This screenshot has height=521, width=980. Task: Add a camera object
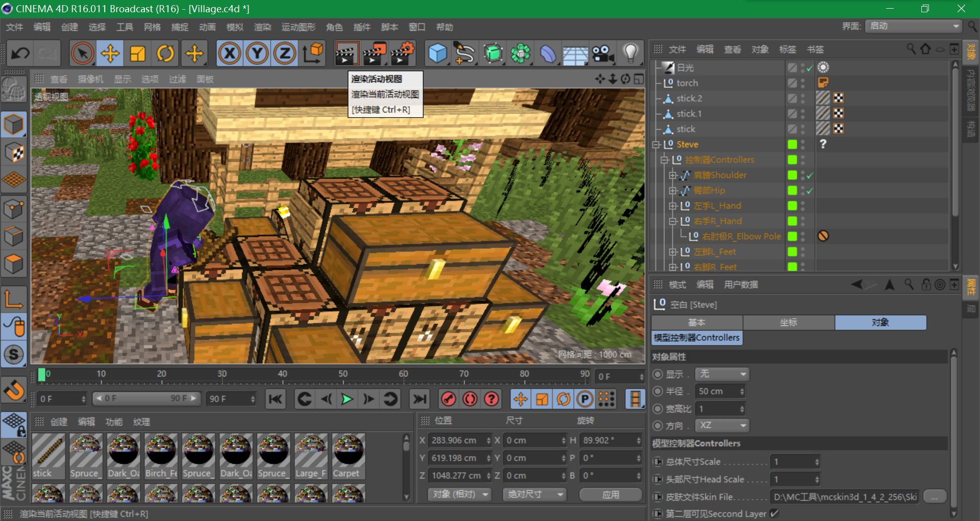[x=603, y=54]
